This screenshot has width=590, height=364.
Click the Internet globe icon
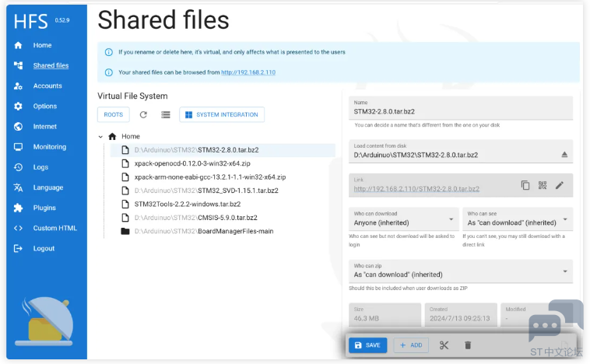click(x=18, y=126)
